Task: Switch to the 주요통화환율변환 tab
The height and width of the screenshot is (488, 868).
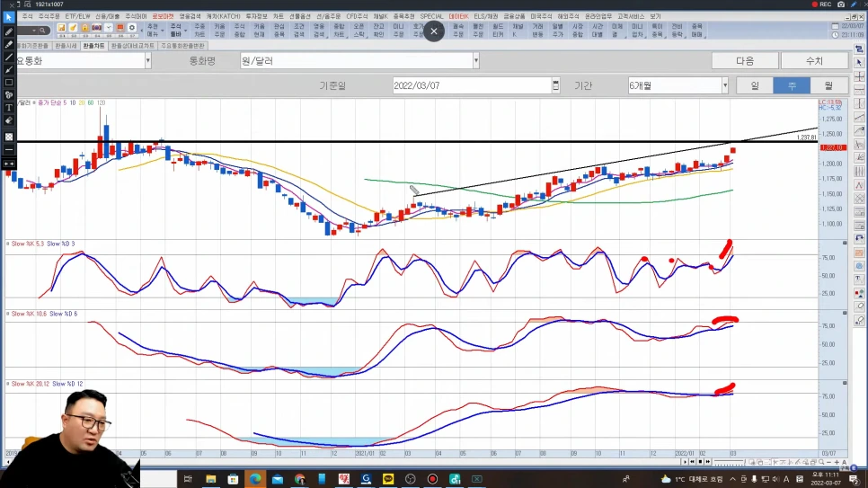Action: (182, 46)
